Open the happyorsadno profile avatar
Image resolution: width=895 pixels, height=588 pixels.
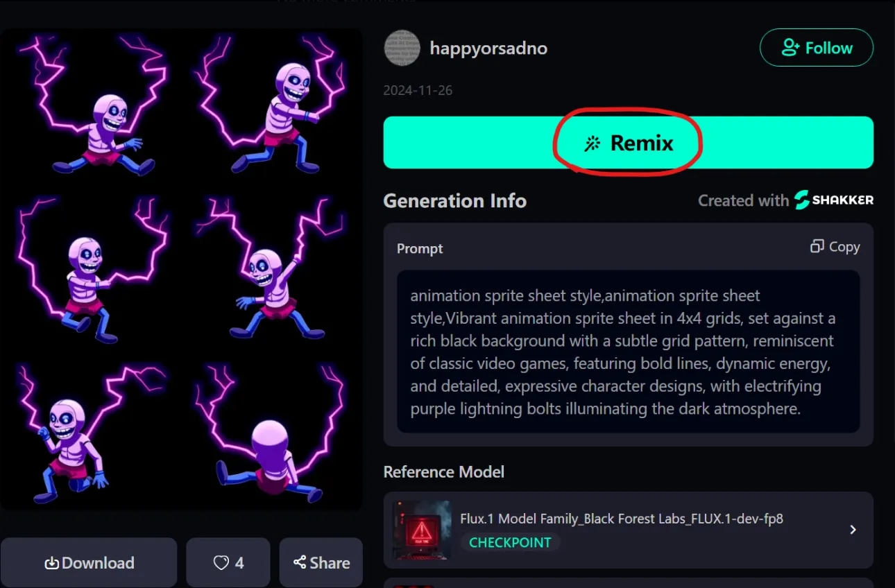[x=402, y=49]
